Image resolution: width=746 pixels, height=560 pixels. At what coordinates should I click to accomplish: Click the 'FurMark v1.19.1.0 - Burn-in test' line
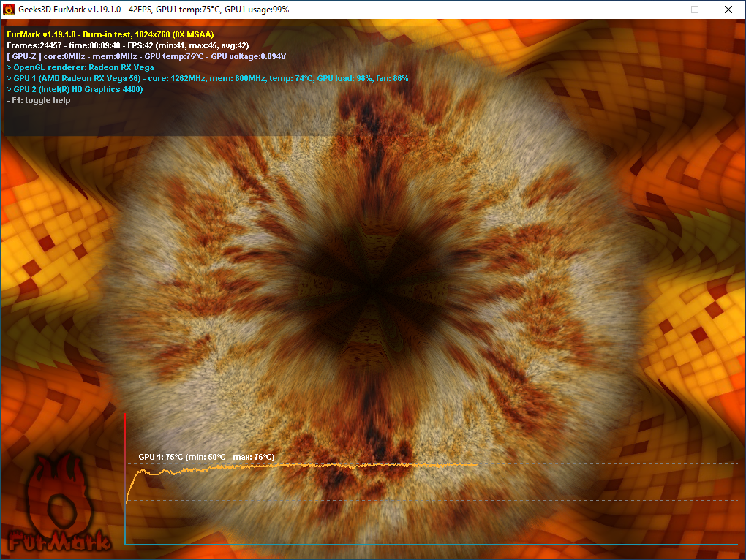pos(110,34)
